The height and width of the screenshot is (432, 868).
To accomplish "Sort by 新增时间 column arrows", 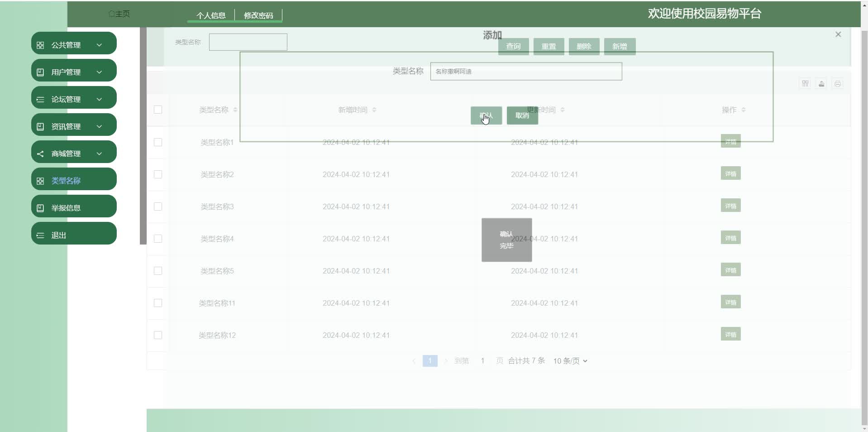I will 374,110.
